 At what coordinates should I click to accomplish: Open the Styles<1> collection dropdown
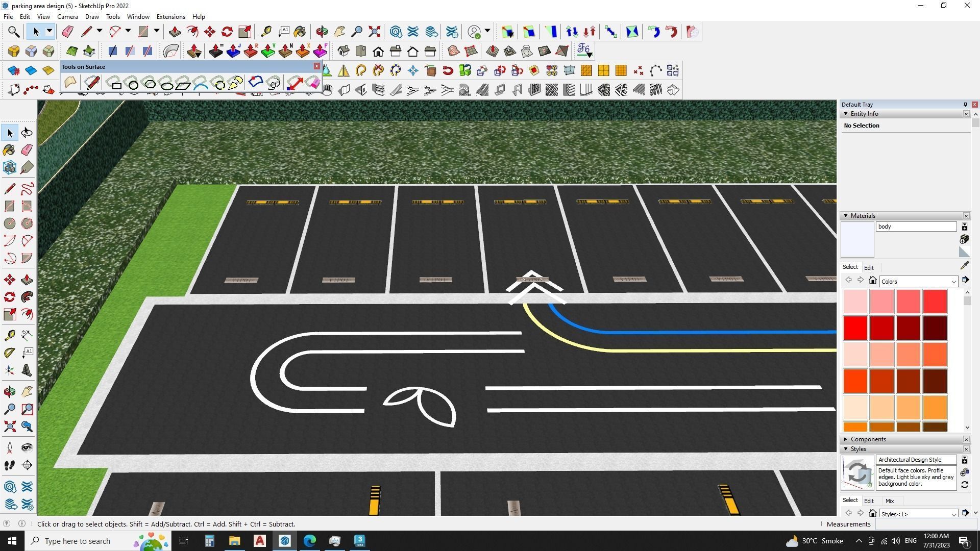pos(953,514)
